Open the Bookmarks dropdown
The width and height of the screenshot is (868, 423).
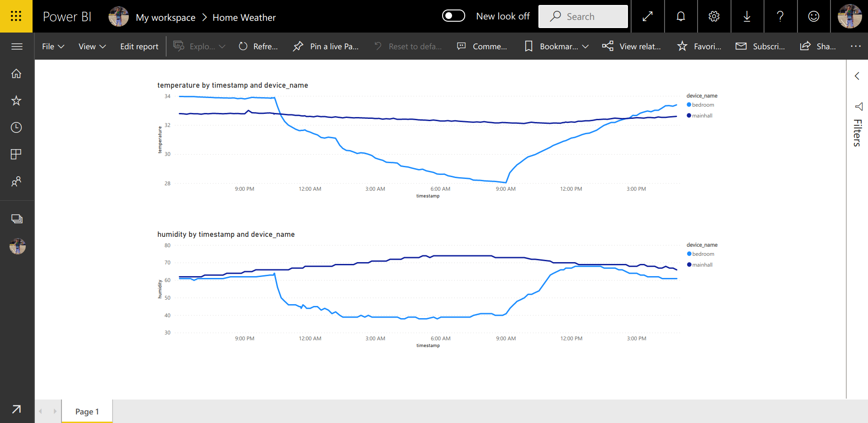click(x=557, y=46)
